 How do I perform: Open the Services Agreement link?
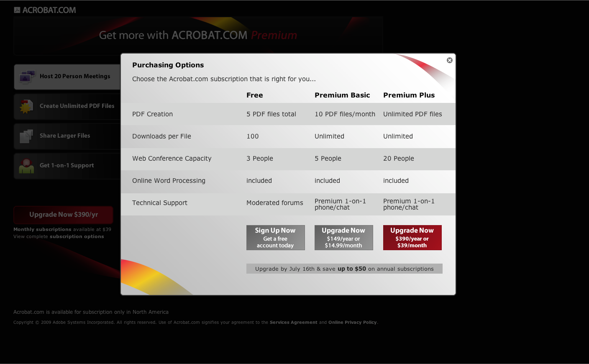pos(293,322)
